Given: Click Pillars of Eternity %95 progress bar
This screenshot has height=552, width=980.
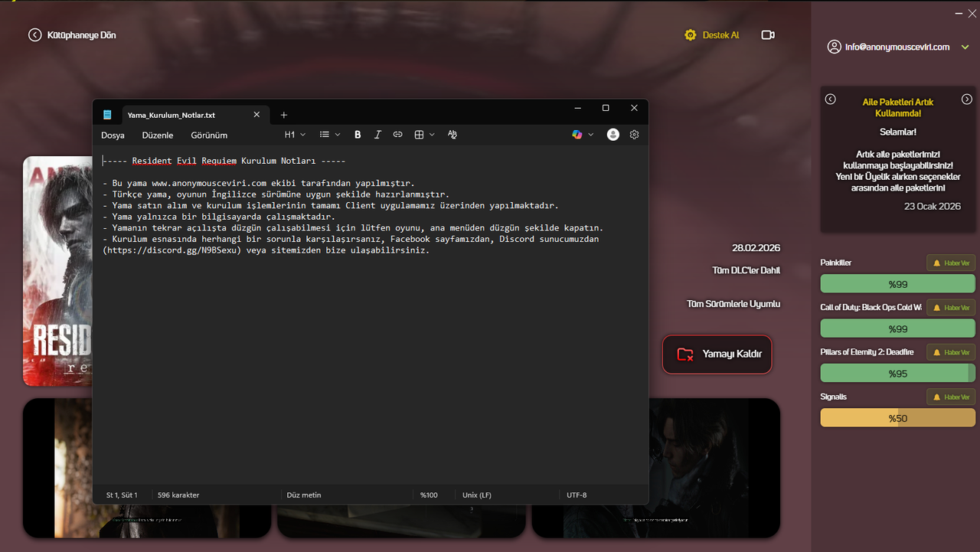Looking at the screenshot, I should (898, 374).
